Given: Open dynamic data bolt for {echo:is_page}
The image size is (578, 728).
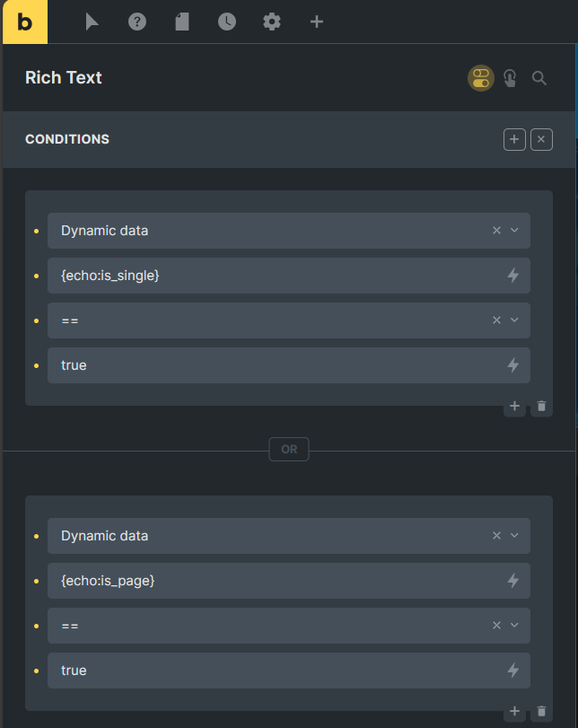Looking at the screenshot, I should (x=513, y=581).
